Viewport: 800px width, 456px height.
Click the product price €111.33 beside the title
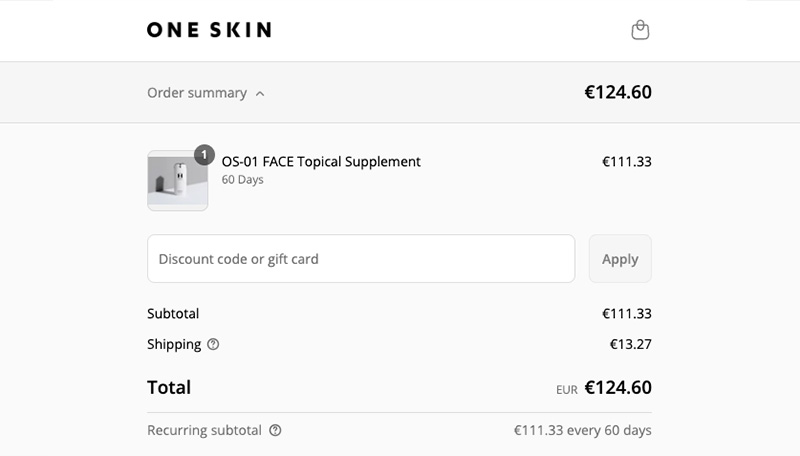coord(627,162)
